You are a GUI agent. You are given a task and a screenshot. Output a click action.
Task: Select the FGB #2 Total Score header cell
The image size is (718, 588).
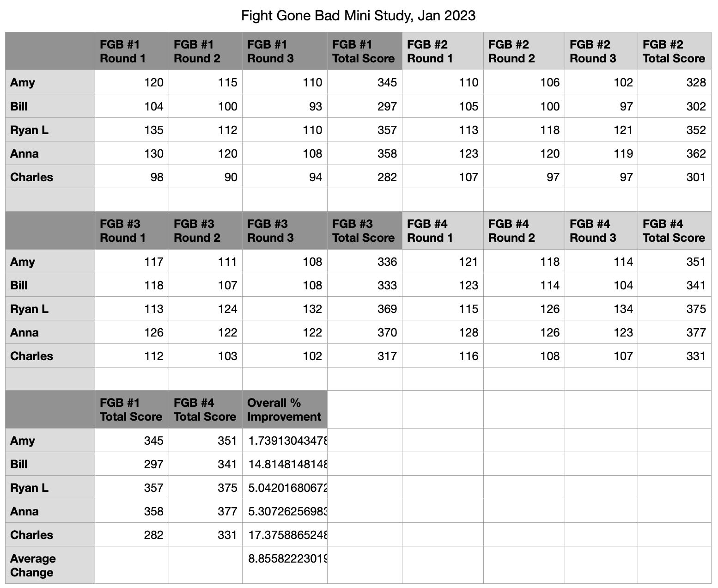coord(674,51)
